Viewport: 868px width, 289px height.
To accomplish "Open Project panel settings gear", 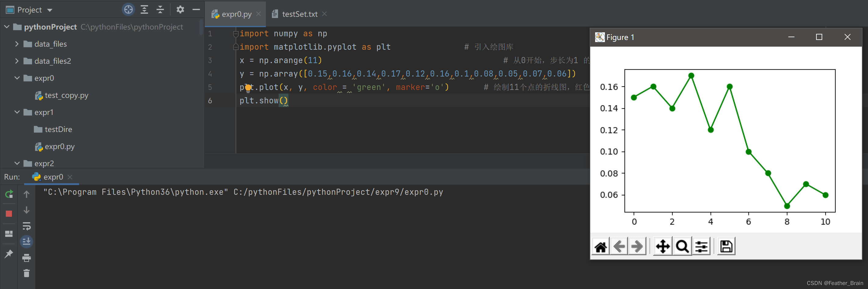I will pyautogui.click(x=180, y=9).
